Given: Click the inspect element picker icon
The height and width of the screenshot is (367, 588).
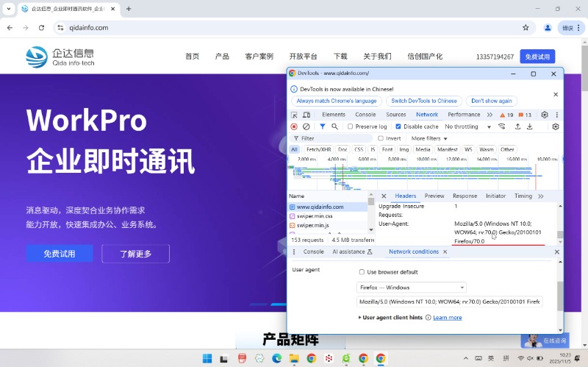Looking at the screenshot, I should 294,115.
